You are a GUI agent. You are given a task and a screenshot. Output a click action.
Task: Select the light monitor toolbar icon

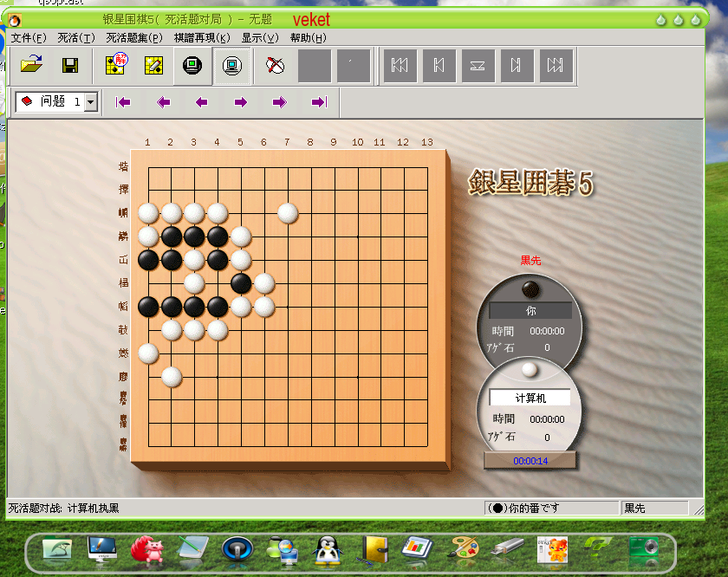click(x=231, y=66)
